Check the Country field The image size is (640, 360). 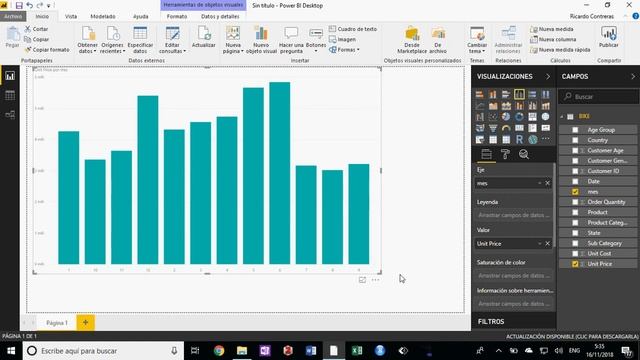point(575,140)
